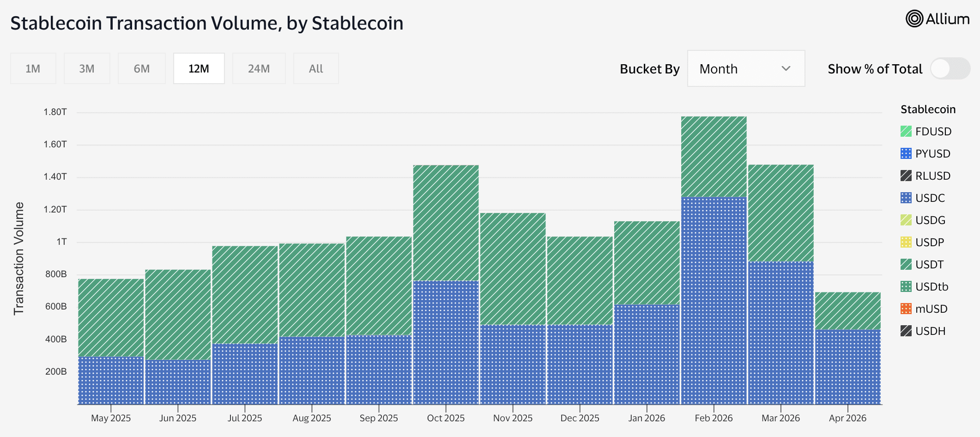The width and height of the screenshot is (980, 437).
Task: Click the USDG legend swatch icon
Action: 906,220
